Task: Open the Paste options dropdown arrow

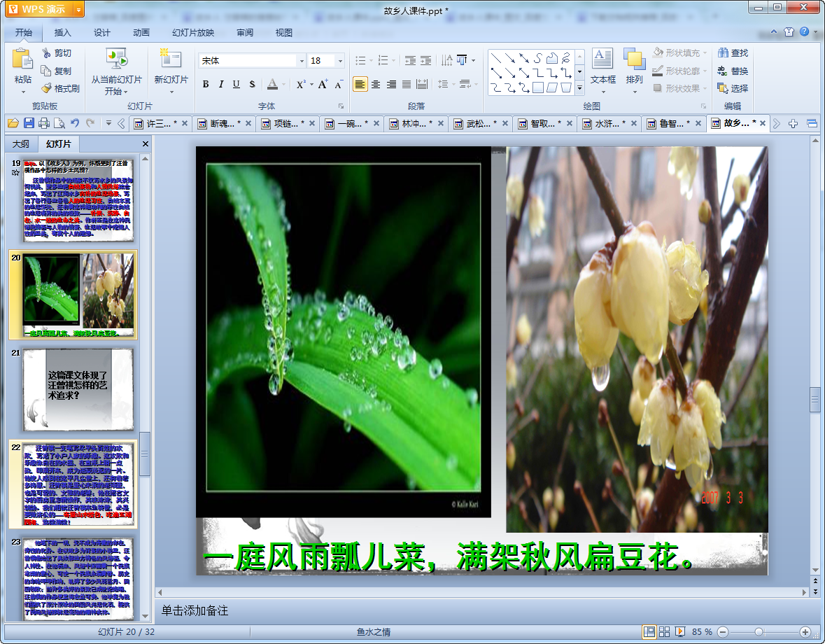Action: (x=22, y=92)
